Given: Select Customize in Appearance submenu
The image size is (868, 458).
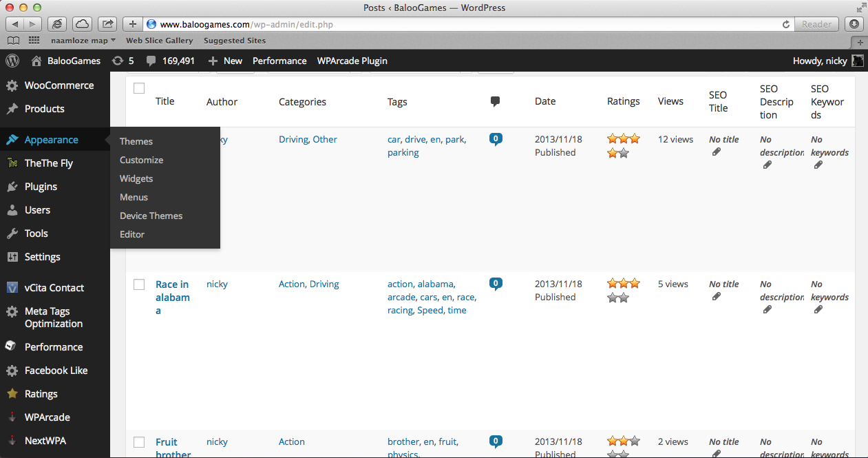Looking at the screenshot, I should 142,160.
